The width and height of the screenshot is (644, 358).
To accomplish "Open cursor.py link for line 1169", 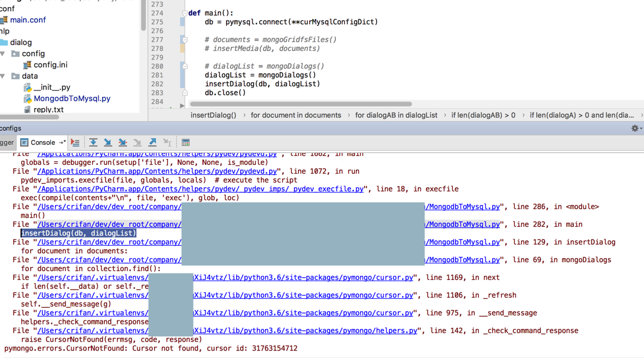I will click(303, 278).
